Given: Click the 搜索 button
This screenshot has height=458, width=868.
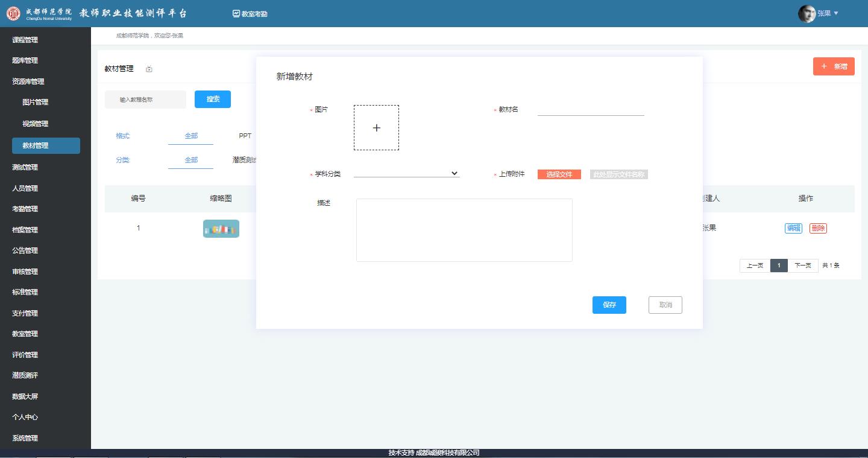Looking at the screenshot, I should click(213, 99).
